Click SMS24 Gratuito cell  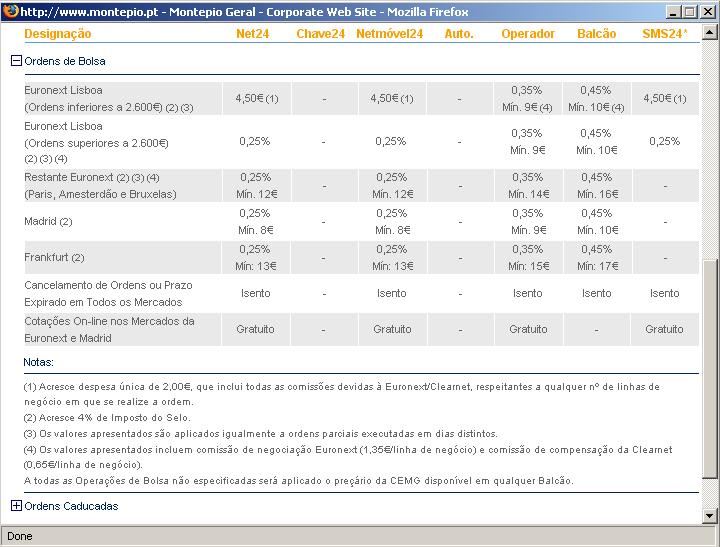(664, 329)
